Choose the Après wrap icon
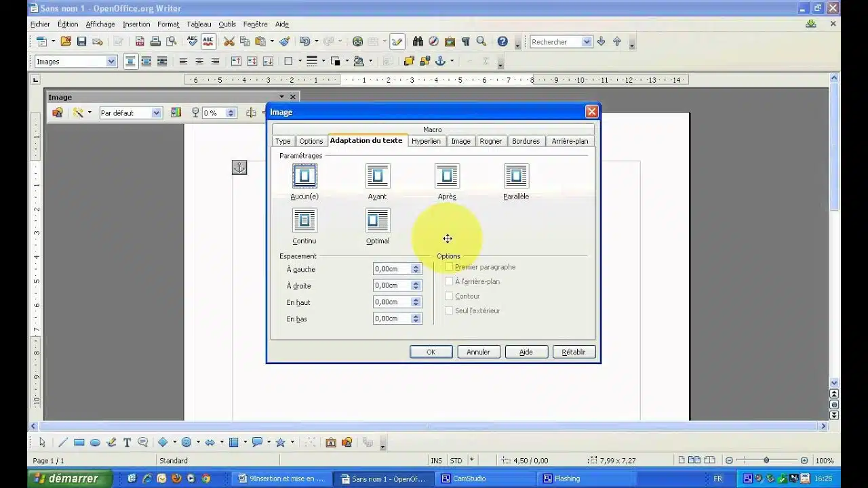This screenshot has height=488, width=868. 447,176
